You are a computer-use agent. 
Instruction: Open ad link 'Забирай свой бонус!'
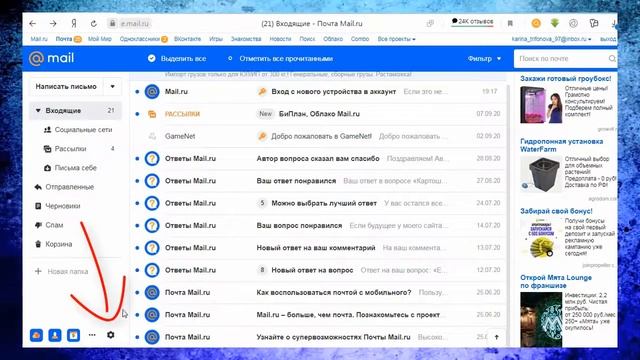point(556,211)
